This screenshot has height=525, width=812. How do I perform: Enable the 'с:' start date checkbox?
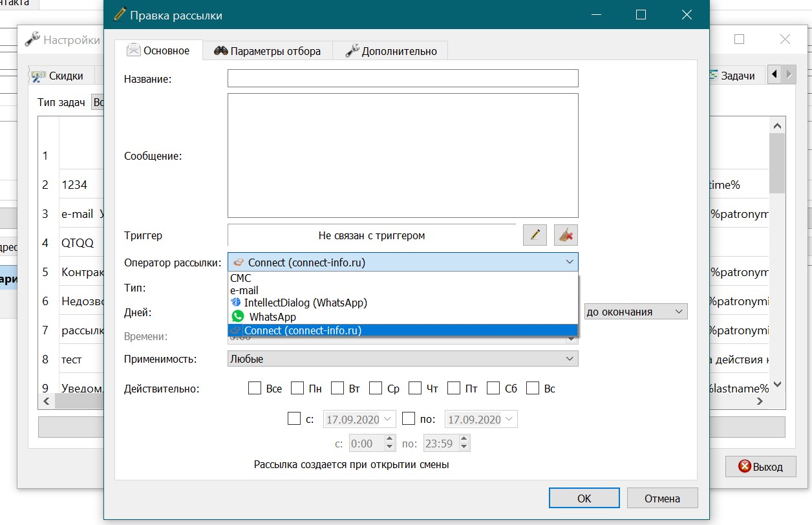click(x=294, y=418)
